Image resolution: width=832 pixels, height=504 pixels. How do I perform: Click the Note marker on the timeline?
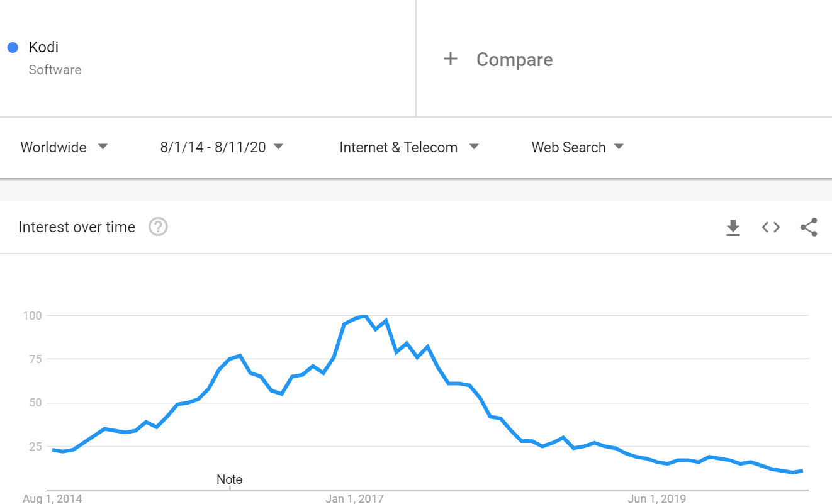[x=230, y=479]
